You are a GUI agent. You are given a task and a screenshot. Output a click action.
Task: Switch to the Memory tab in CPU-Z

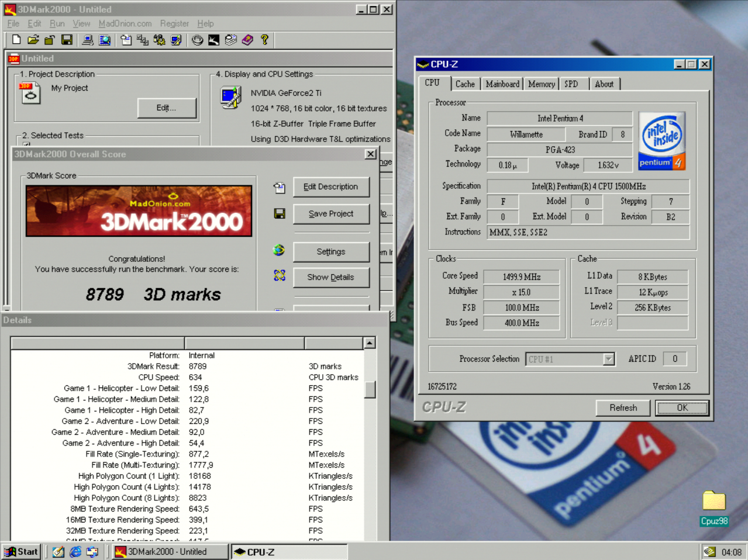pyautogui.click(x=542, y=84)
